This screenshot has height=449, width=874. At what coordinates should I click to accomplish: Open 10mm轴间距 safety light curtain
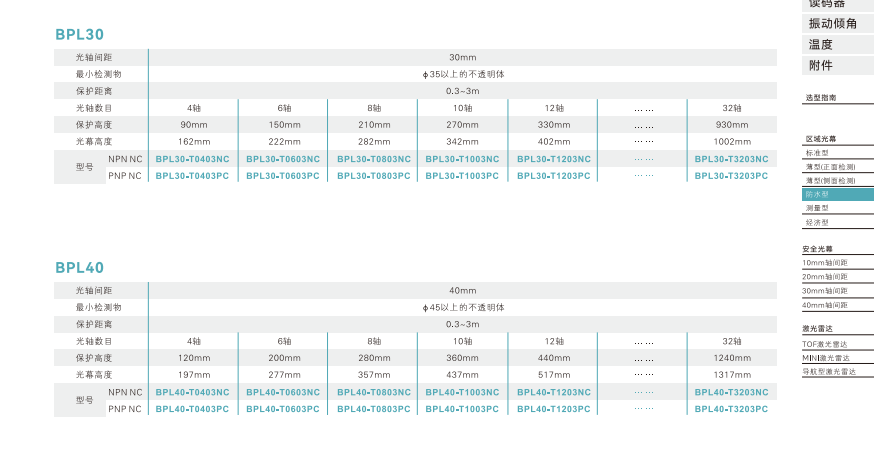click(825, 262)
